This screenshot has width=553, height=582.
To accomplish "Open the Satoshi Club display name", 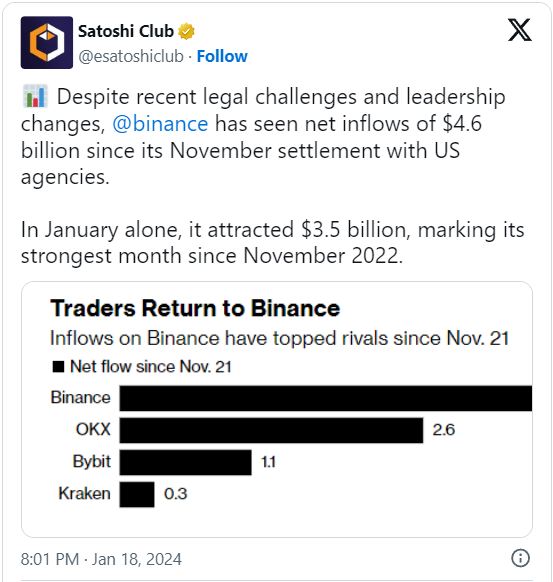I will click(126, 32).
